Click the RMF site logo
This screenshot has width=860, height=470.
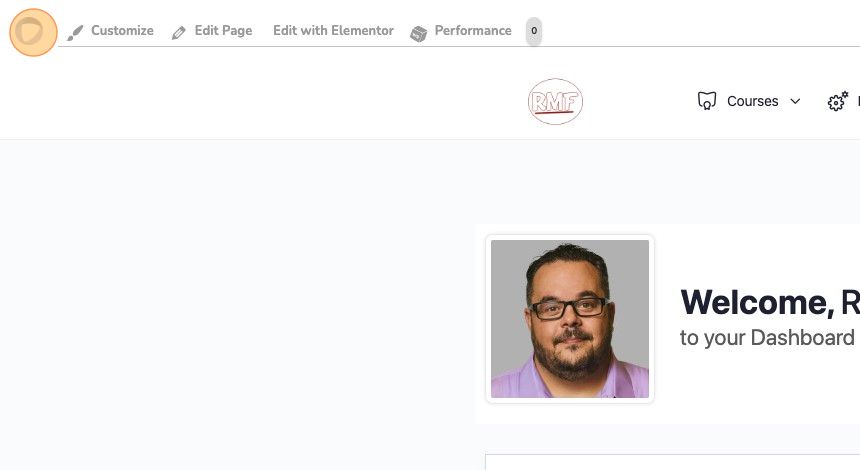(x=555, y=101)
